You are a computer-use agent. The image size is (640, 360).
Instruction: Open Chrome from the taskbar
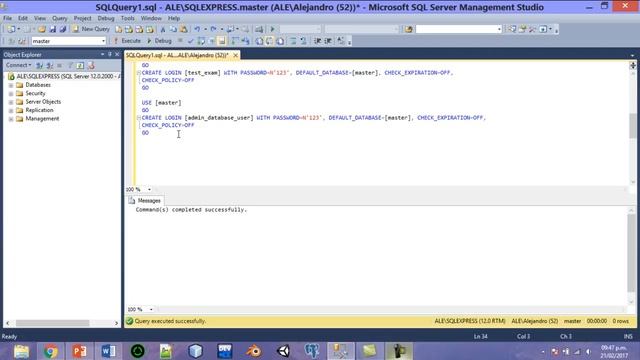[50, 351]
